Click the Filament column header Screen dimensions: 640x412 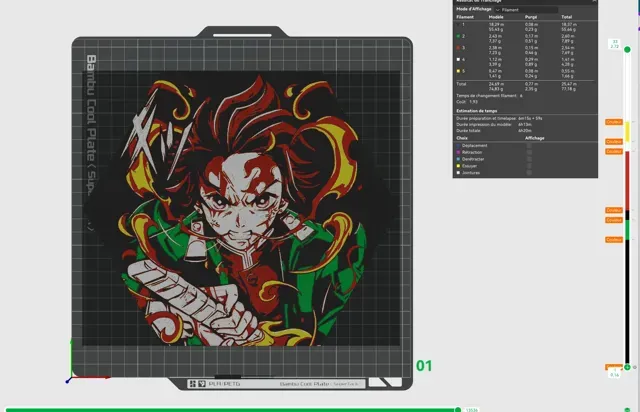click(465, 17)
